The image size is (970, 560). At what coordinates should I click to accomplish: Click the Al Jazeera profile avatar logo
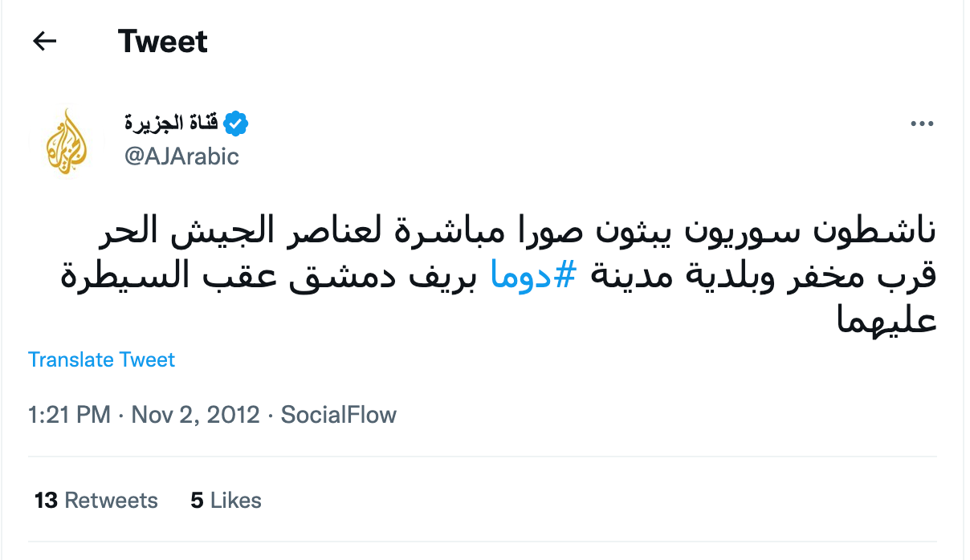tap(66, 141)
